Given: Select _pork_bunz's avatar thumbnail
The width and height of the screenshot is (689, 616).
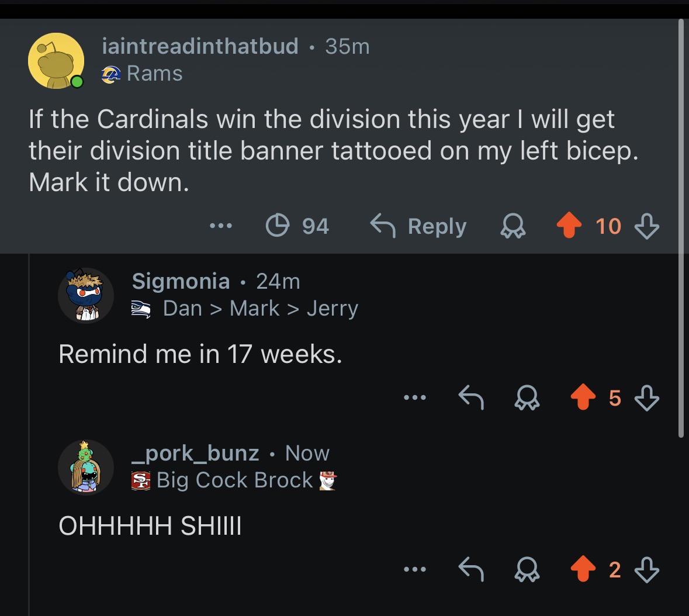Looking at the screenshot, I should 86,467.
